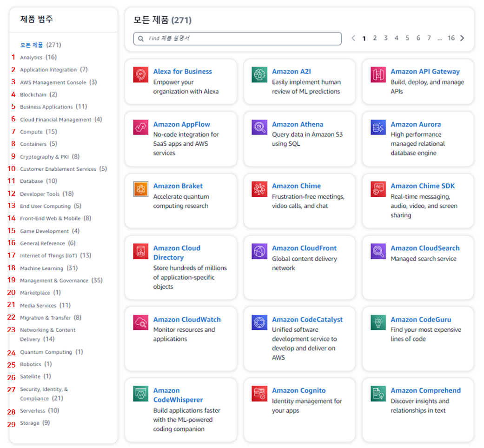Open the Cryptography & PKI category
The image size is (484, 448).
click(50, 156)
